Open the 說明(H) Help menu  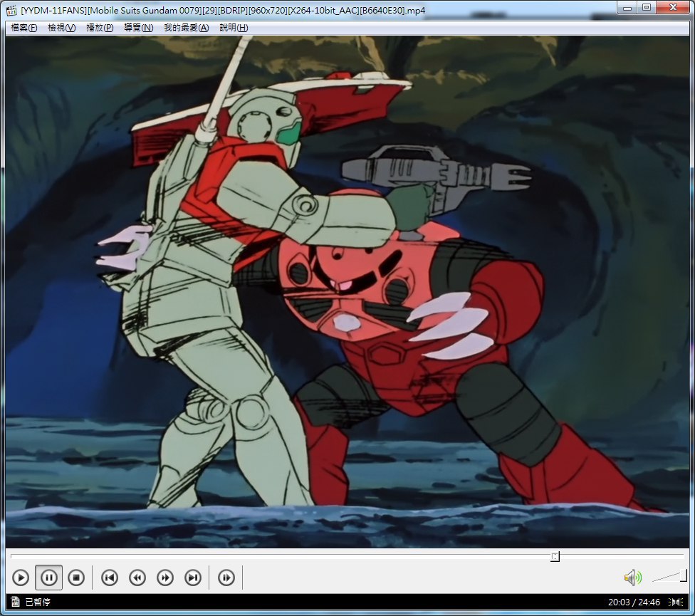pos(234,28)
